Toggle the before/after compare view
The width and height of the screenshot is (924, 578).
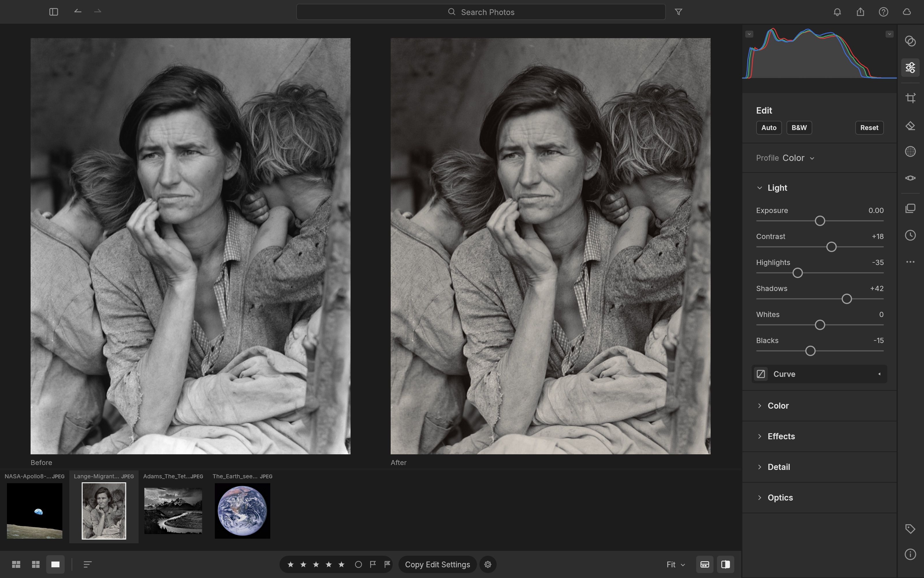(x=725, y=564)
